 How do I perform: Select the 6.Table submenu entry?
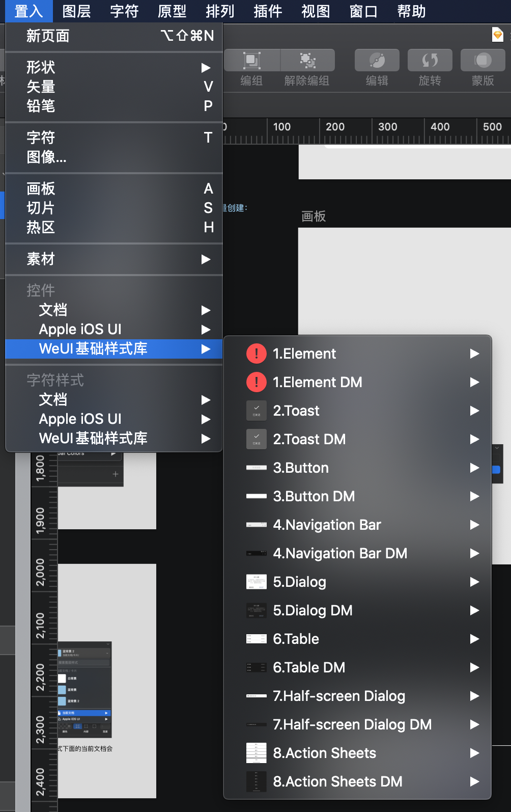pos(357,639)
